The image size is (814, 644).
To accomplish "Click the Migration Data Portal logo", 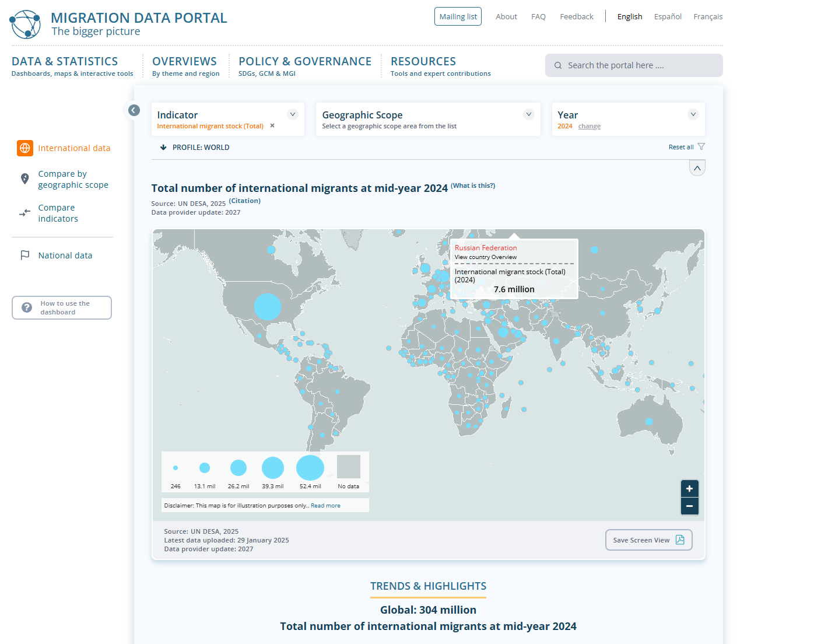I will coord(25,24).
